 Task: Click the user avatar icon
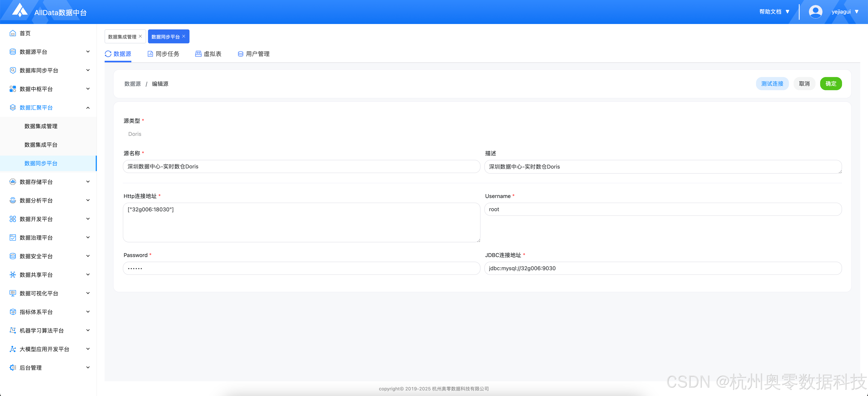coord(815,12)
